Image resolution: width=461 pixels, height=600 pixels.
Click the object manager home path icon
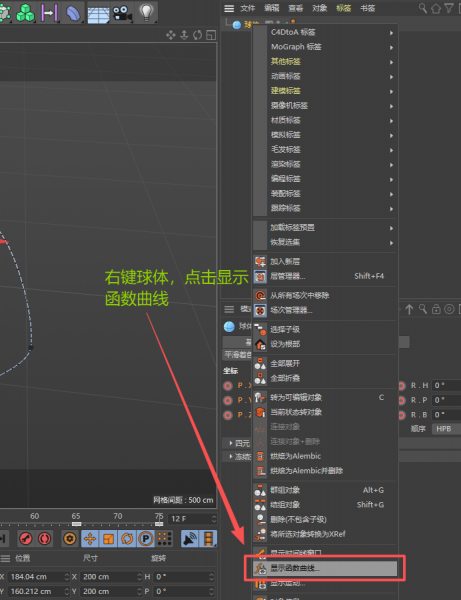pyautogui.click(x=436, y=8)
